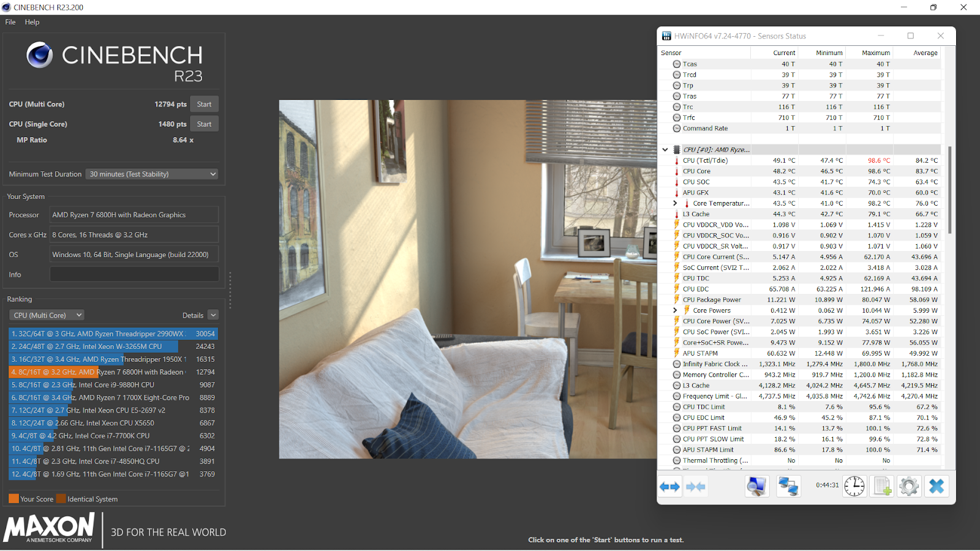Screen dimensions: 980x551
Task: Click the Info input field
Action: click(x=134, y=274)
